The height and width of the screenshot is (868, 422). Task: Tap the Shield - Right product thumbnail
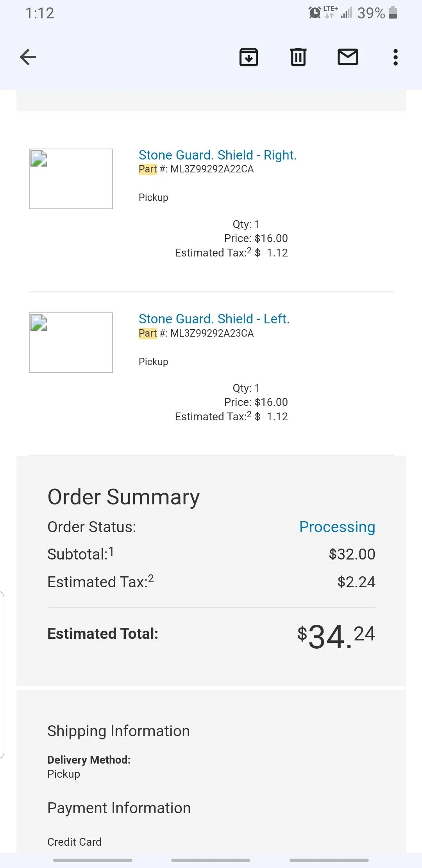click(x=71, y=179)
